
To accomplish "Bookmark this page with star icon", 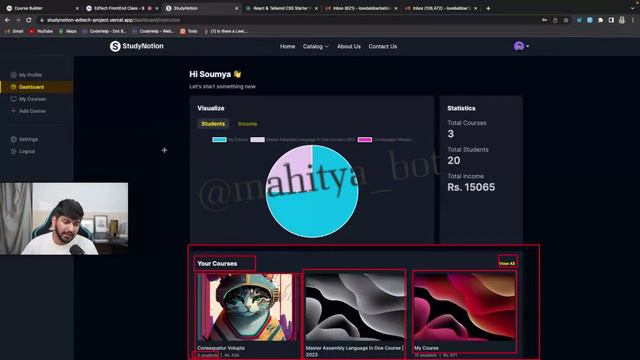I will click(566, 20).
